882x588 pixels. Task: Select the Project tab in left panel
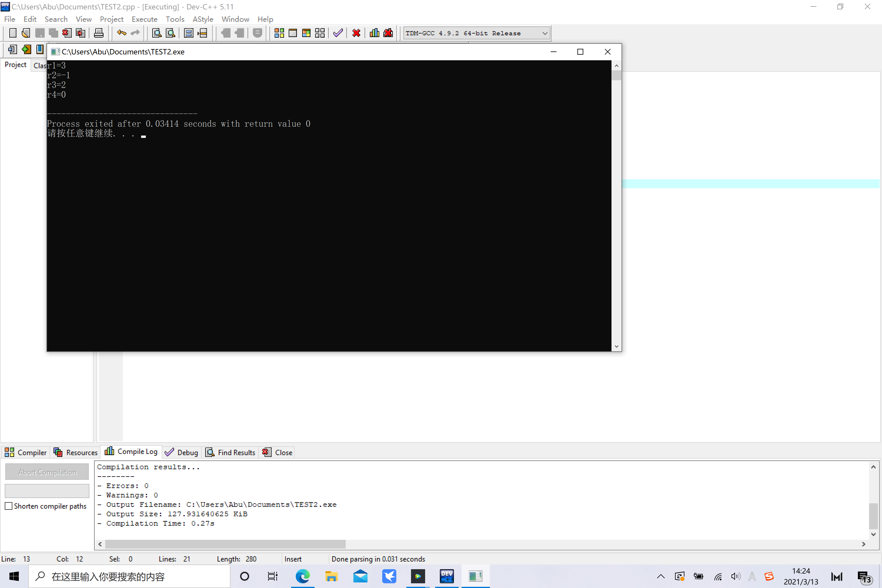(x=15, y=64)
